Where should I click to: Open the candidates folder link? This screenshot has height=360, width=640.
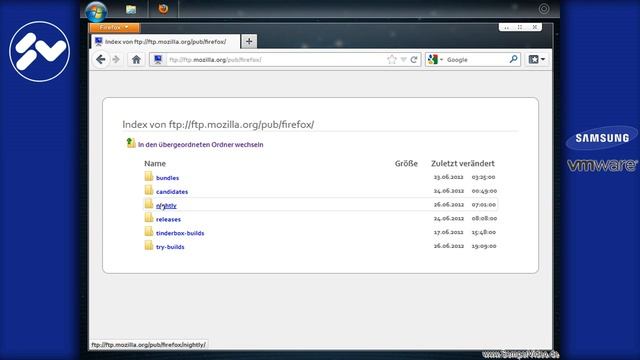pyautogui.click(x=172, y=192)
